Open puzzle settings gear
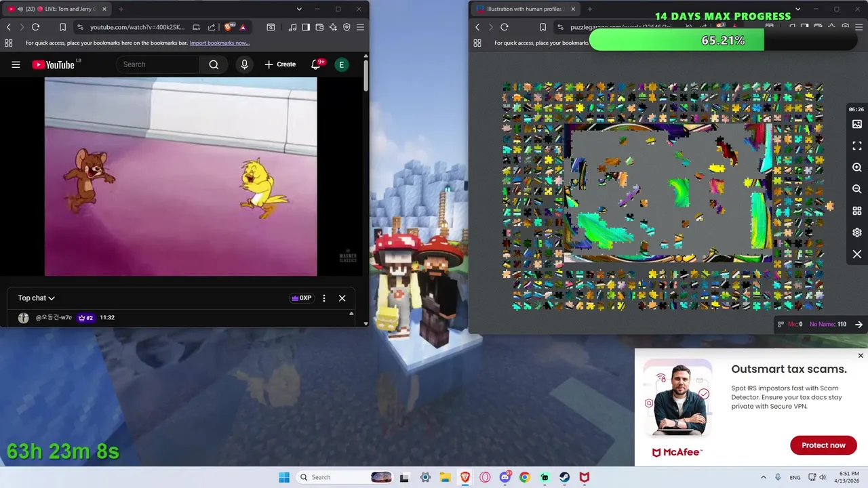This screenshot has width=868, height=488. tap(857, 232)
